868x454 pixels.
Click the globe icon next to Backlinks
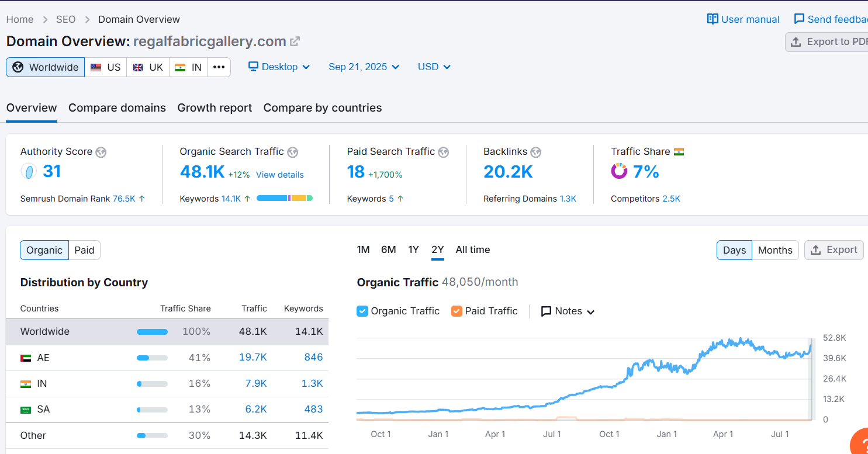(535, 152)
